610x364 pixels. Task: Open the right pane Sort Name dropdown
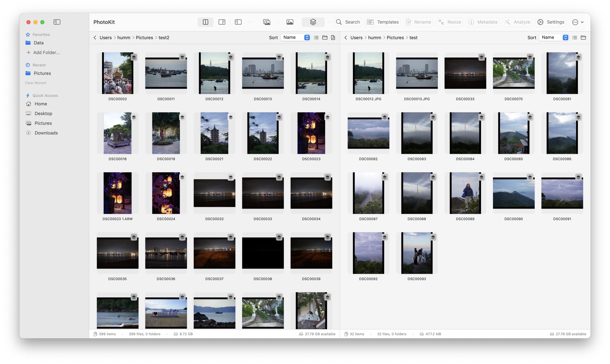pos(554,38)
